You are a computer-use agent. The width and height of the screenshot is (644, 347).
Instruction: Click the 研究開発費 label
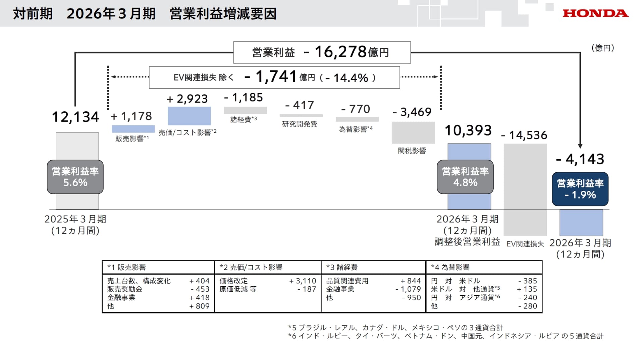(x=300, y=124)
